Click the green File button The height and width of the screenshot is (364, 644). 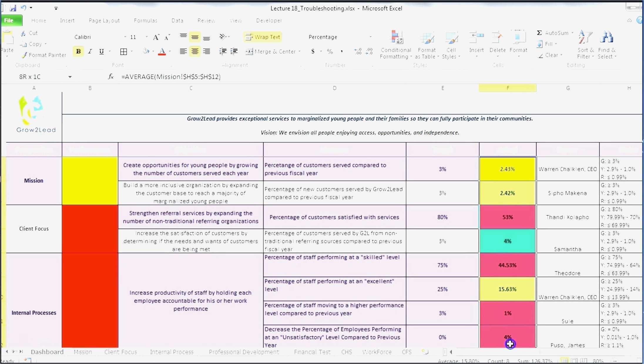[x=11, y=21]
